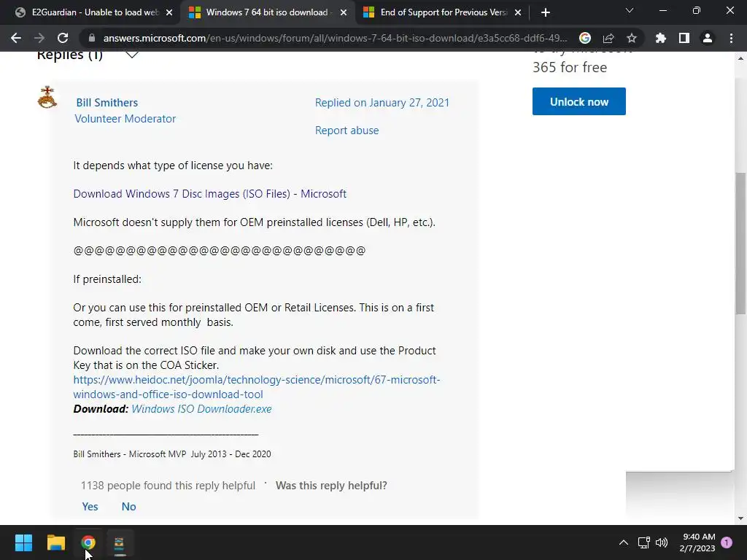Open Chrome from the taskbar

(x=88, y=542)
